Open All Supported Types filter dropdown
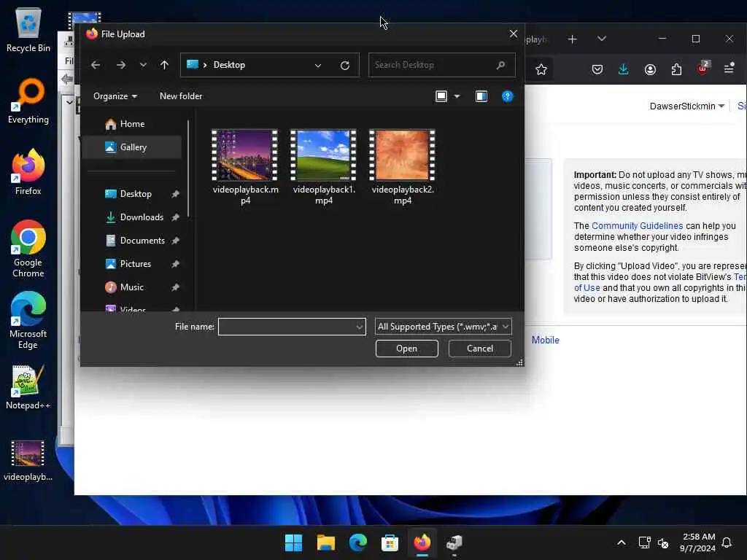Image resolution: width=747 pixels, height=560 pixels. point(443,327)
